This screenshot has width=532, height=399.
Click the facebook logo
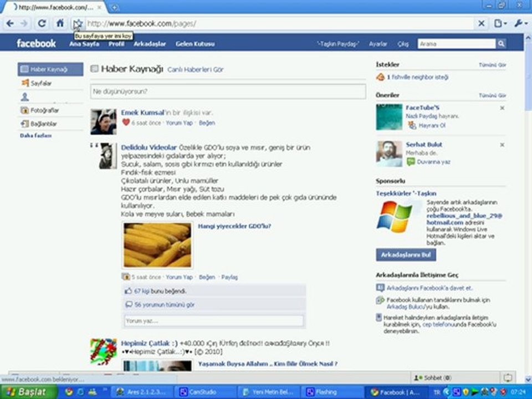36,43
